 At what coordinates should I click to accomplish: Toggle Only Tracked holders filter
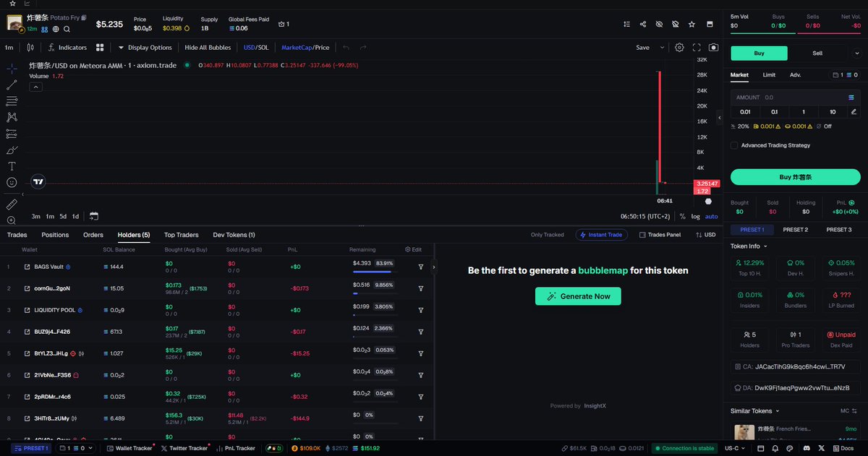coord(547,235)
